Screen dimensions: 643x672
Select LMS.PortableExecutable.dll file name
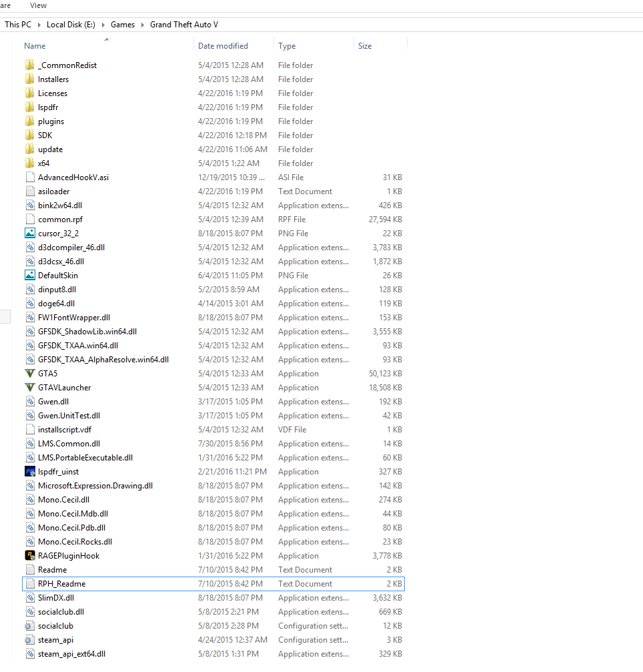(85, 458)
